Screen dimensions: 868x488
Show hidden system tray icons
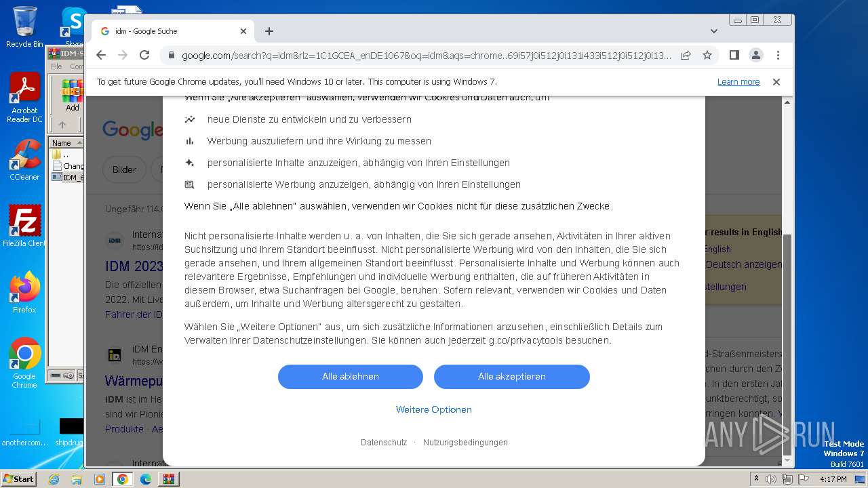(757, 479)
